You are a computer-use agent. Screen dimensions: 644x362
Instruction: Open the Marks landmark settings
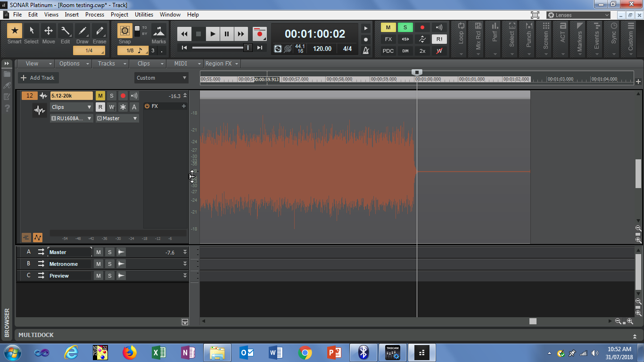pos(159,31)
